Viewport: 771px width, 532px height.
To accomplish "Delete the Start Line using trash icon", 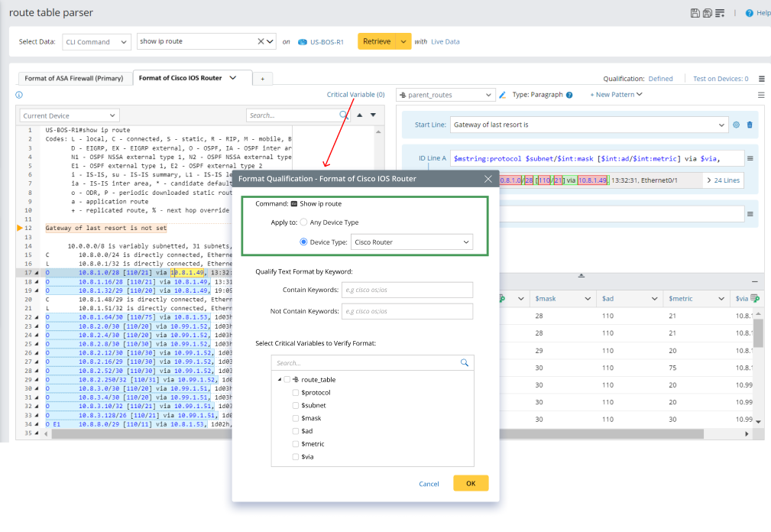I will tap(749, 125).
